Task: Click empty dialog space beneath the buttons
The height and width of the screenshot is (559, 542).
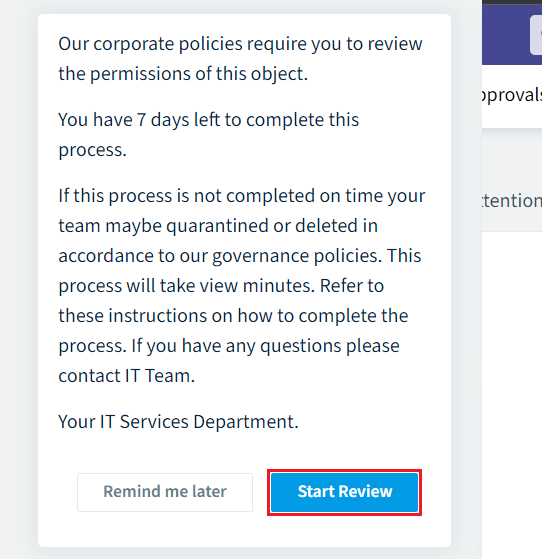Action: 244,531
